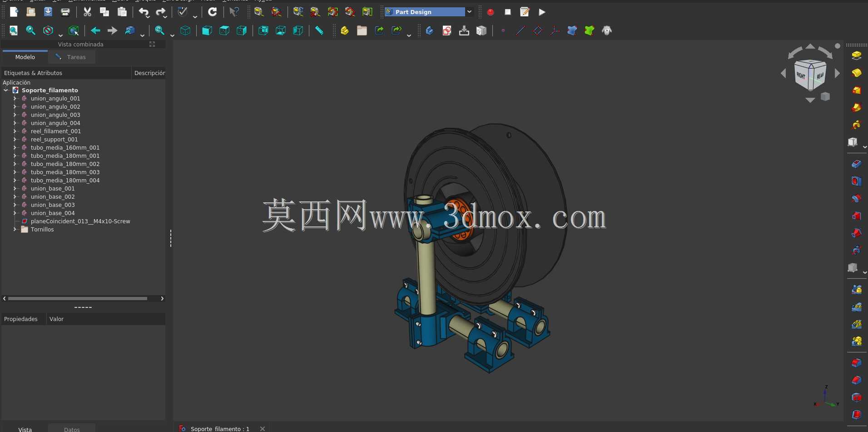This screenshot has height=432, width=868.
Task: Create a new Part container
Action: tap(345, 30)
